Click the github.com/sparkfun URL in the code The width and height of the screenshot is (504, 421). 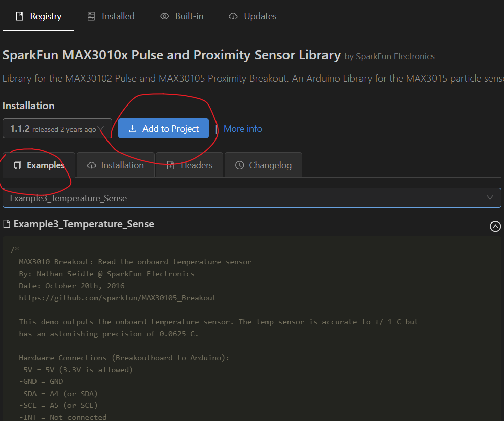pos(117,298)
